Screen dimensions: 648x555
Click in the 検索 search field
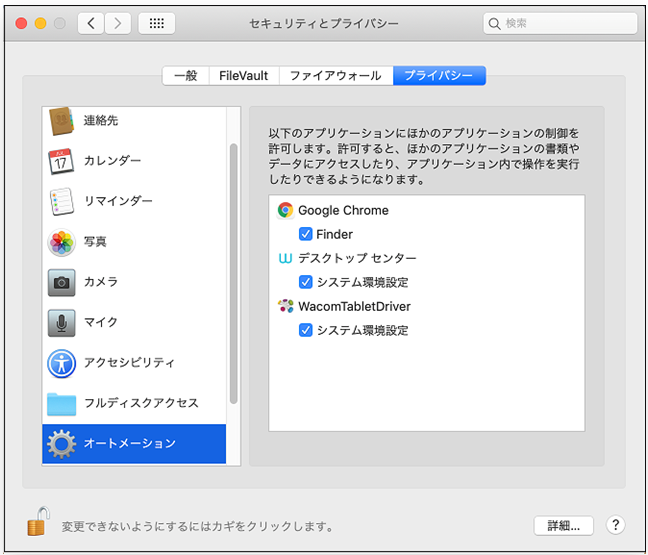(560, 24)
